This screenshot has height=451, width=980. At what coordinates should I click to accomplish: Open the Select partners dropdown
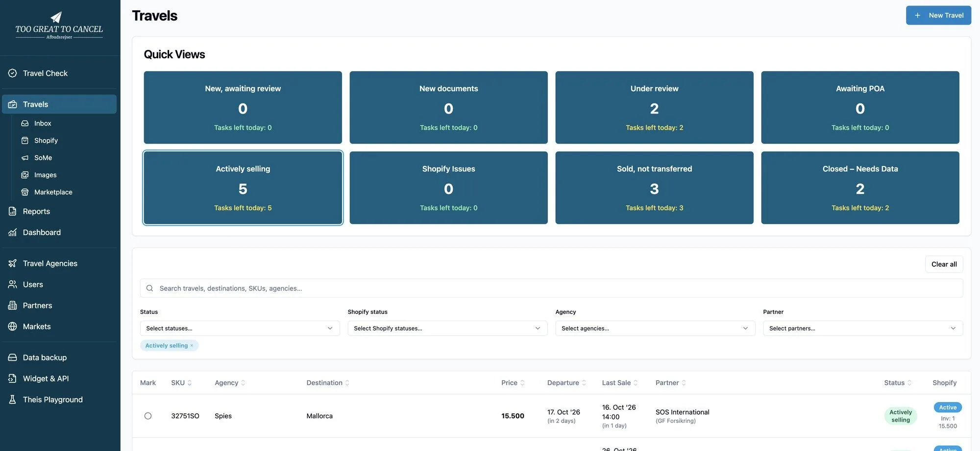point(863,329)
